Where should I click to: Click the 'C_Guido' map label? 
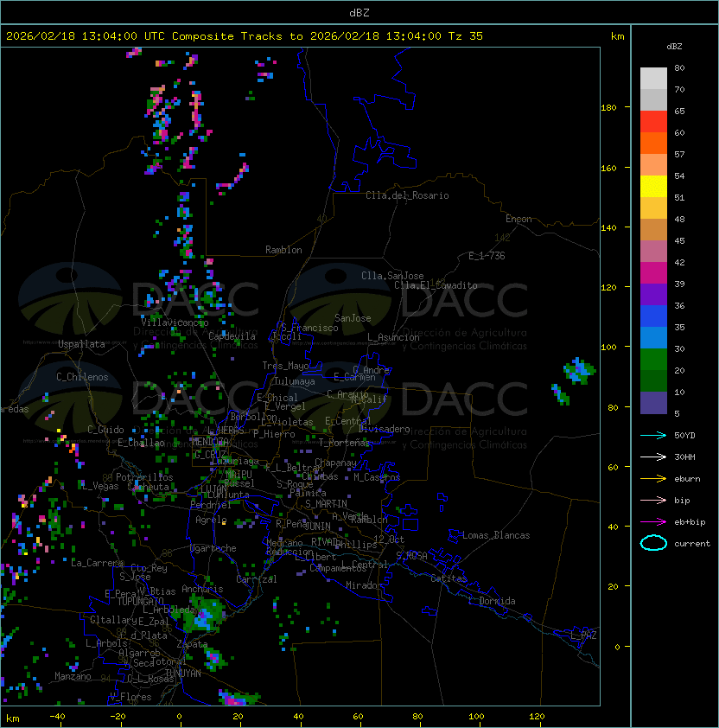[x=105, y=430]
